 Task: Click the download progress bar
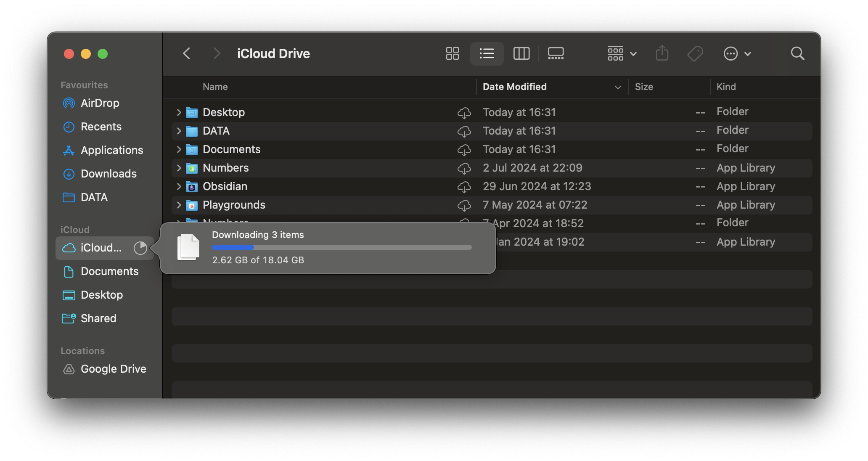pos(341,247)
